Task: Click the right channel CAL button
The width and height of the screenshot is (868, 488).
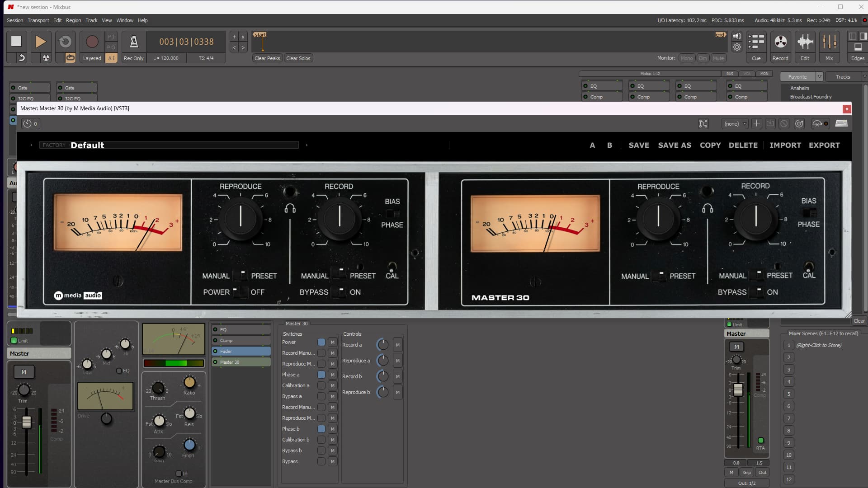Action: (809, 267)
